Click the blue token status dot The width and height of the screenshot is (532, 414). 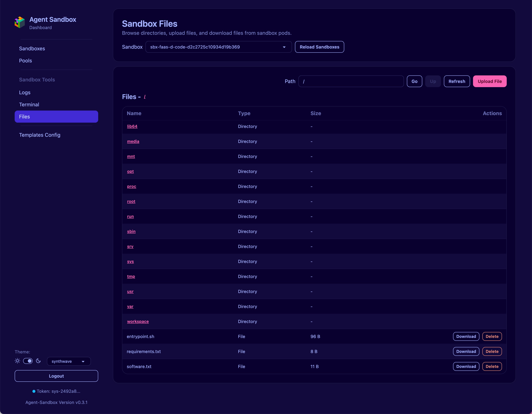[34, 391]
